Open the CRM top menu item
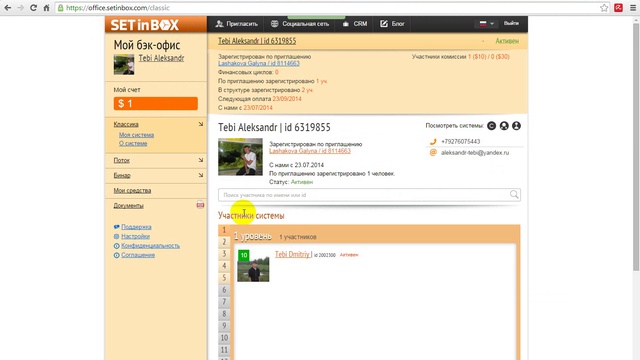 (354, 24)
